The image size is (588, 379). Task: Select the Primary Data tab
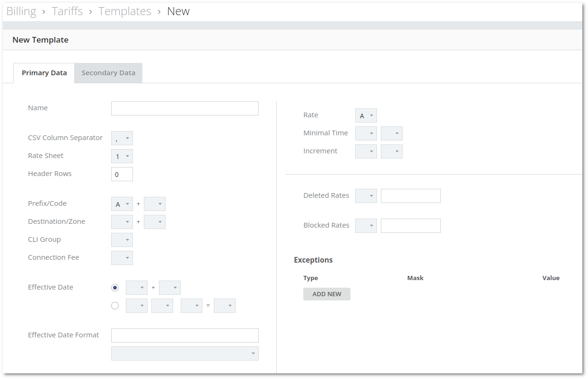click(44, 73)
